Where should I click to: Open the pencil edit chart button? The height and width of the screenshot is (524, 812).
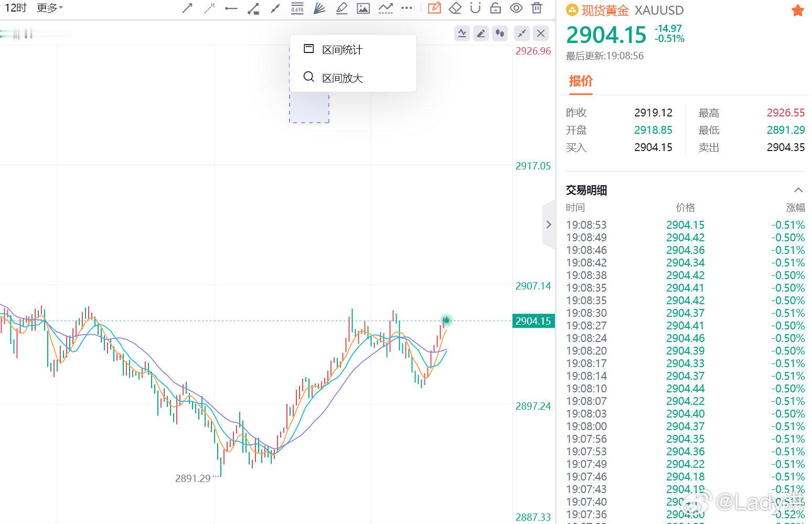(481, 34)
